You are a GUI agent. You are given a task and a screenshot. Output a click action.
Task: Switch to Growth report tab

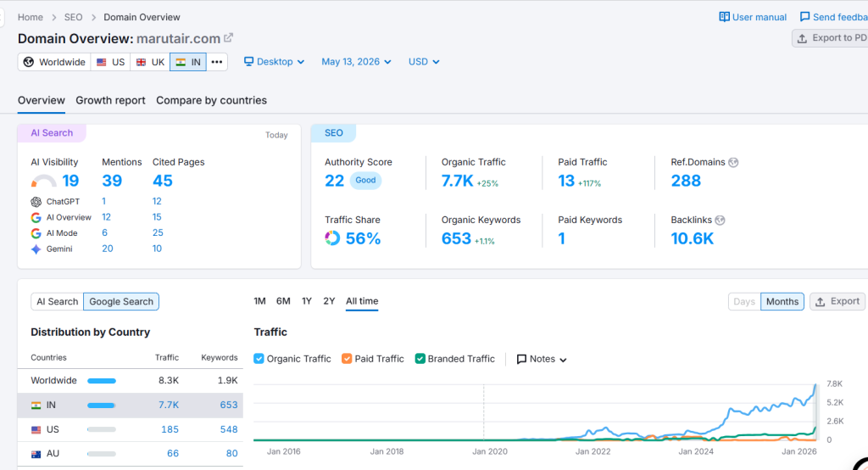110,100
